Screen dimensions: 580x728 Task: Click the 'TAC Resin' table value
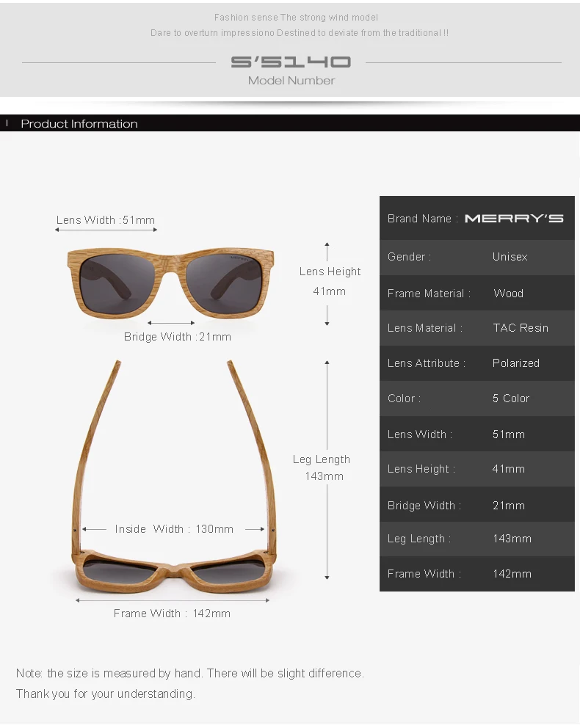click(521, 328)
